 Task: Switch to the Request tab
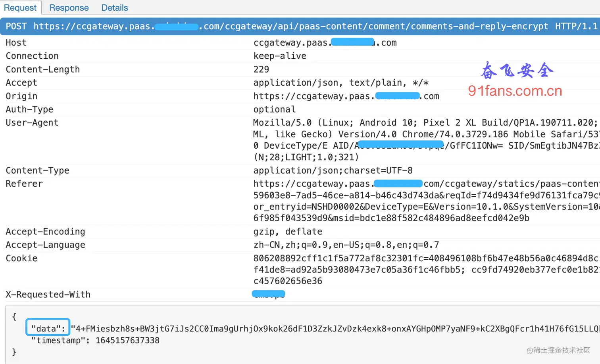point(20,8)
